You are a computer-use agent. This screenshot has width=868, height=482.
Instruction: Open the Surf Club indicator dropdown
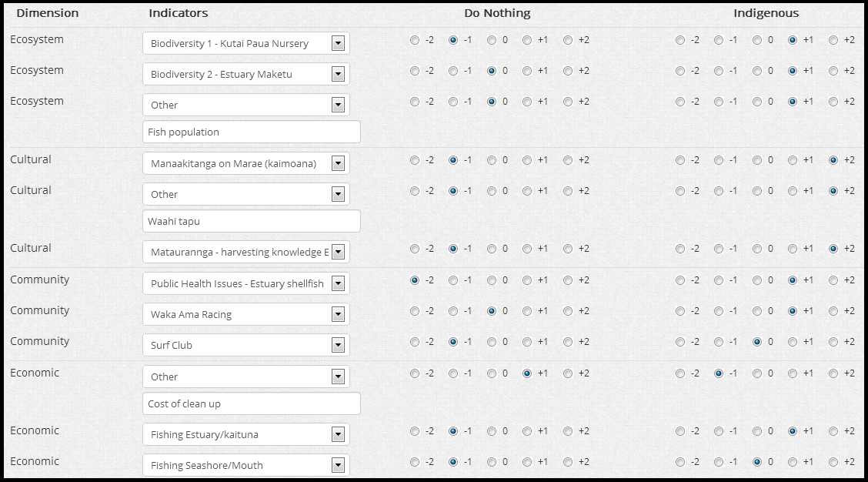click(x=246, y=345)
